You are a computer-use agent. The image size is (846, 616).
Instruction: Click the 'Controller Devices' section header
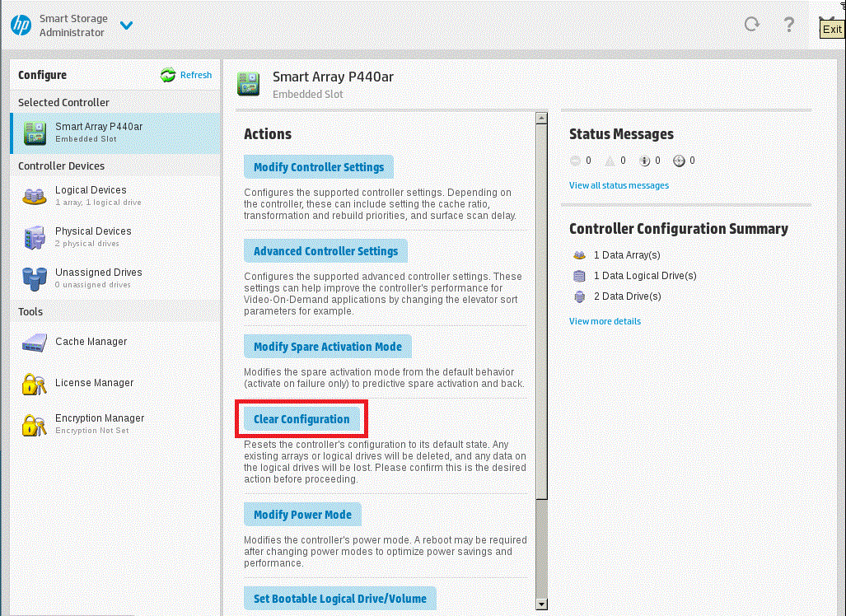(62, 166)
